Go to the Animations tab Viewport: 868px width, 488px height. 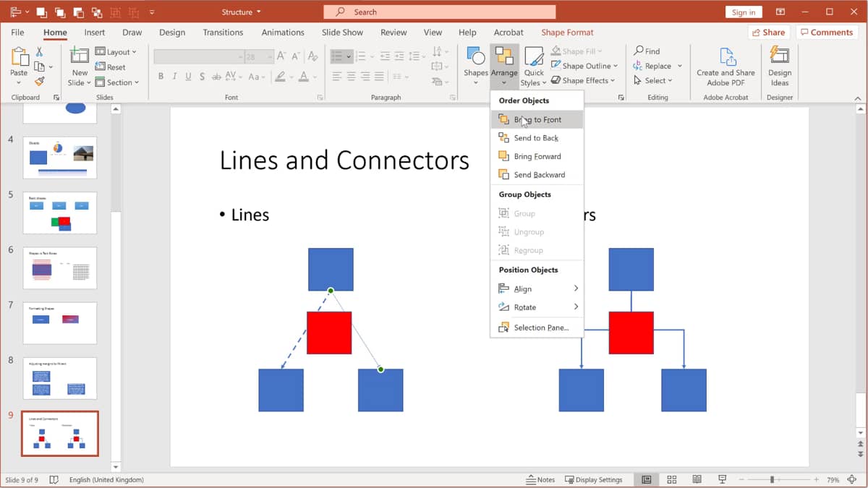pyautogui.click(x=283, y=33)
